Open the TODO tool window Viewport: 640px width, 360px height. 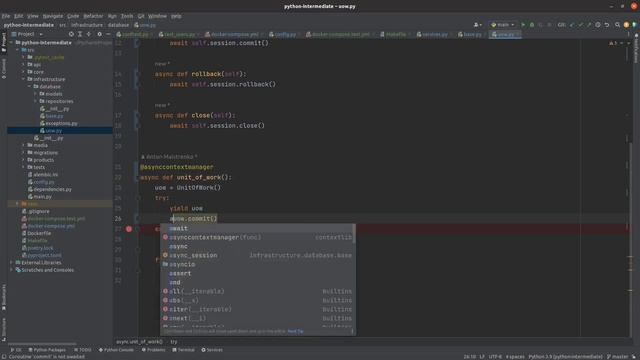(83, 350)
